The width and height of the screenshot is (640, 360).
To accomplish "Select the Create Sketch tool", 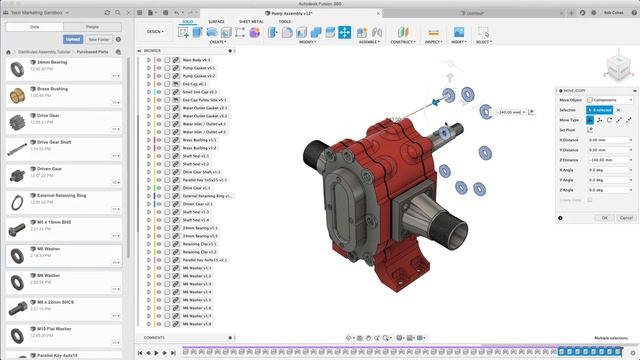I will click(183, 32).
